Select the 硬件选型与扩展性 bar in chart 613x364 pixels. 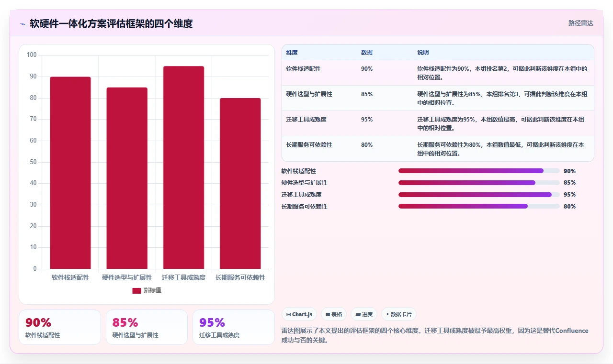[127, 178]
